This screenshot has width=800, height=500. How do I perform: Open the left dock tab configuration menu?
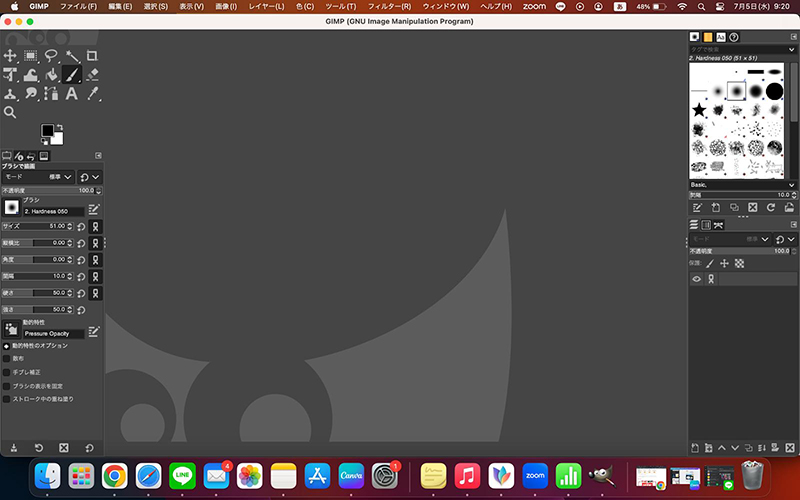(98, 156)
